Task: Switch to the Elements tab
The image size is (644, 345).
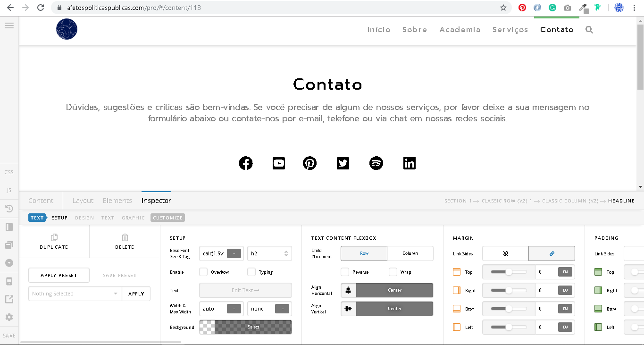Action: click(x=117, y=201)
